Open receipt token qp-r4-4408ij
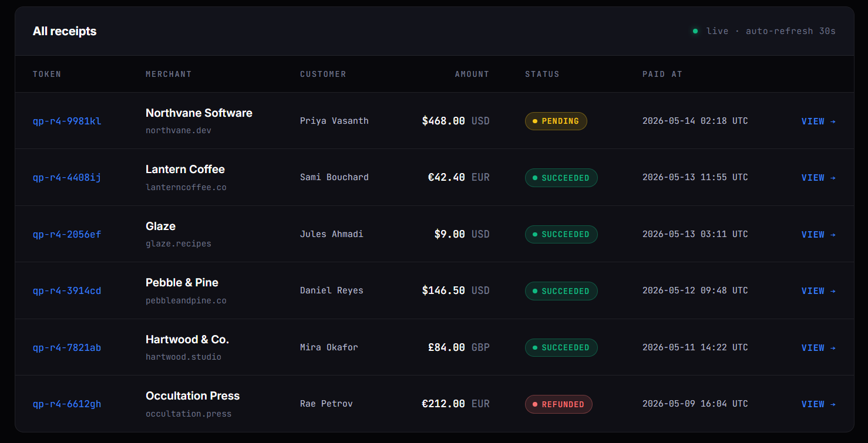868x443 pixels. tap(67, 178)
